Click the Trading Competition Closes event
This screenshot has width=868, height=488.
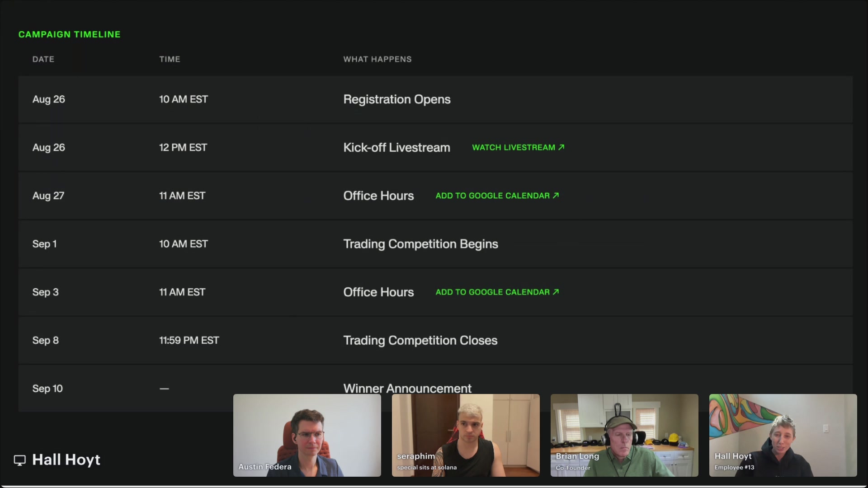pyautogui.click(x=420, y=340)
